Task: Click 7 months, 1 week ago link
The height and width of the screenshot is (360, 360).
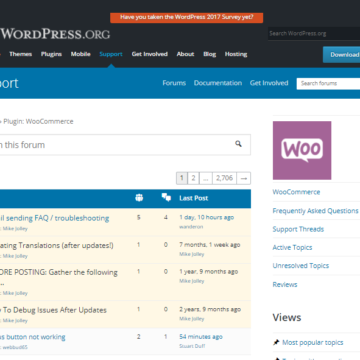Action: click(x=210, y=245)
